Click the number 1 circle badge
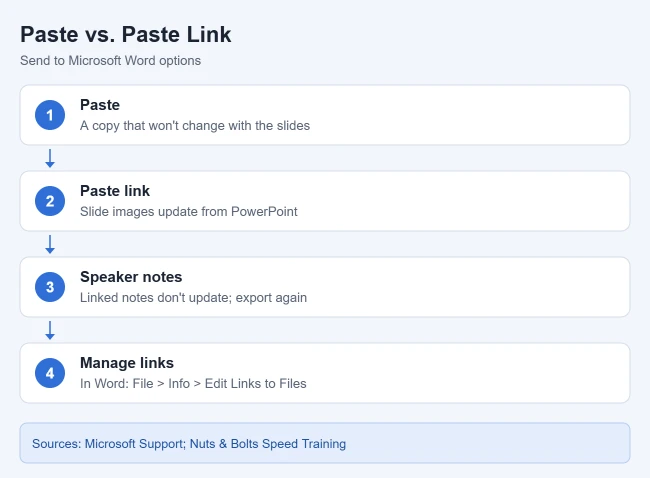Screen dimensions: 650x478 [50, 115]
